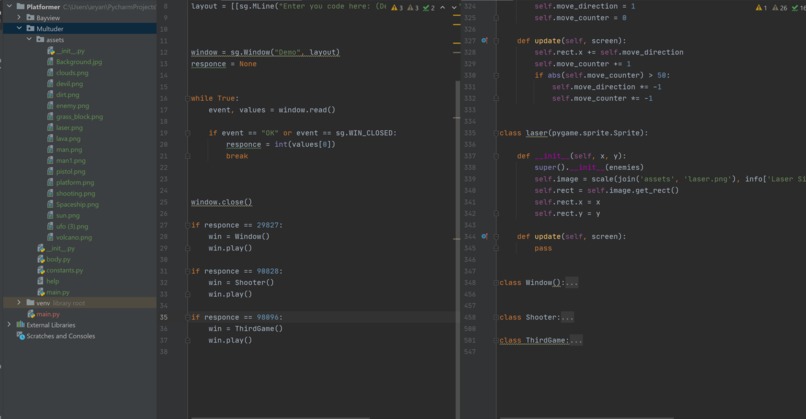
Task: Expand folded class Shooter block
Action: [x=567, y=317]
